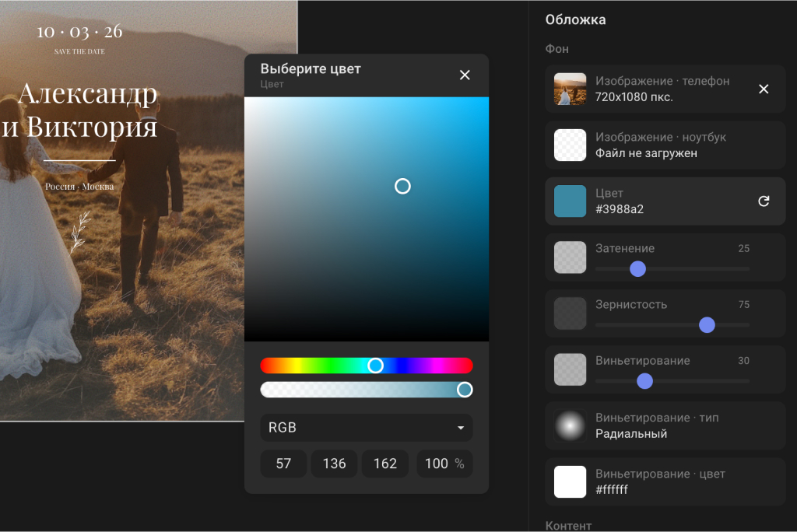Image resolution: width=797 pixels, height=532 pixels.
Task: Click the vignetting preview icon
Action: tap(570, 369)
